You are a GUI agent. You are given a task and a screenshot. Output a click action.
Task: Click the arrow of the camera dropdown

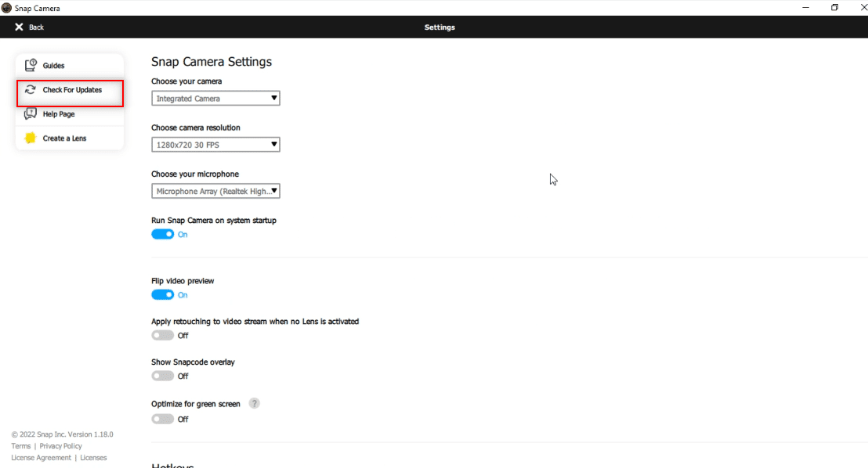tap(273, 98)
